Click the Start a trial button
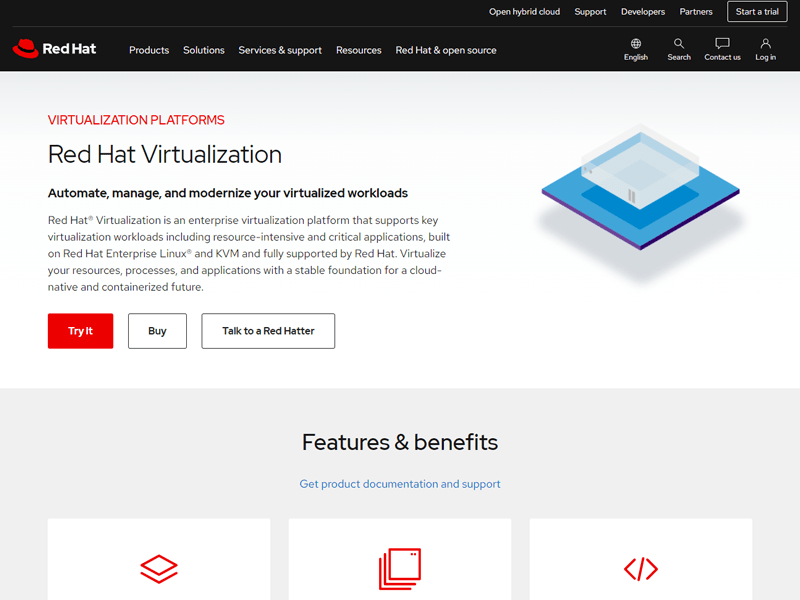 pyautogui.click(x=757, y=12)
